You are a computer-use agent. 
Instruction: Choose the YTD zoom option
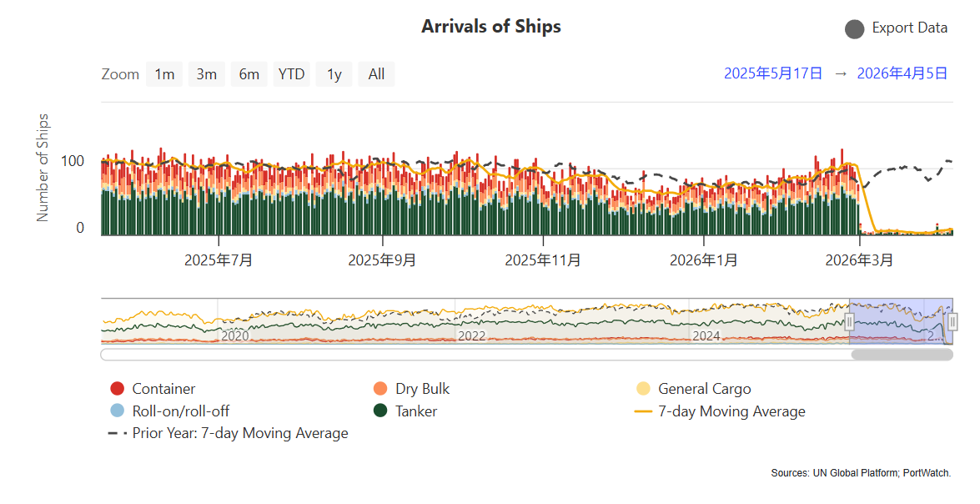click(291, 74)
